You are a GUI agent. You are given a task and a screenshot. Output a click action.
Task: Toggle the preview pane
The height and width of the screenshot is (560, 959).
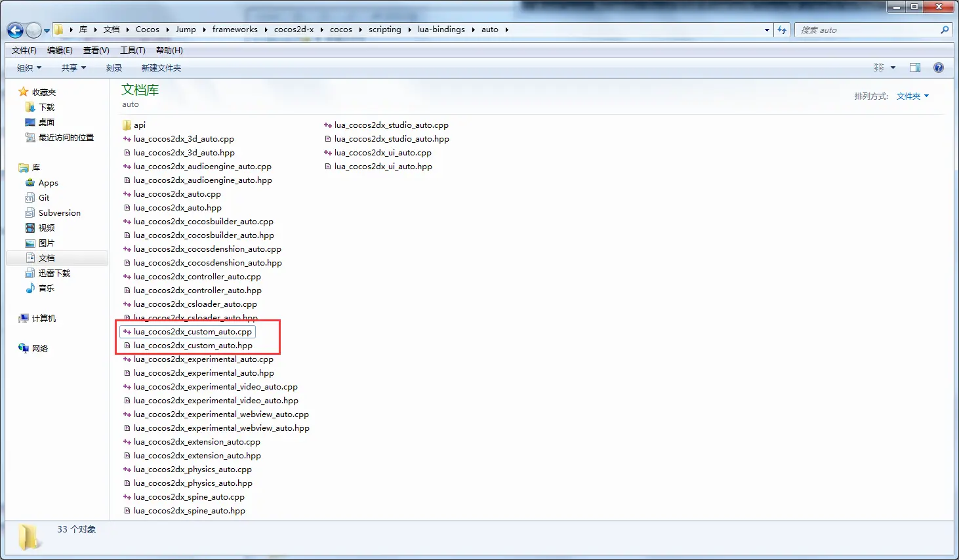[915, 68]
